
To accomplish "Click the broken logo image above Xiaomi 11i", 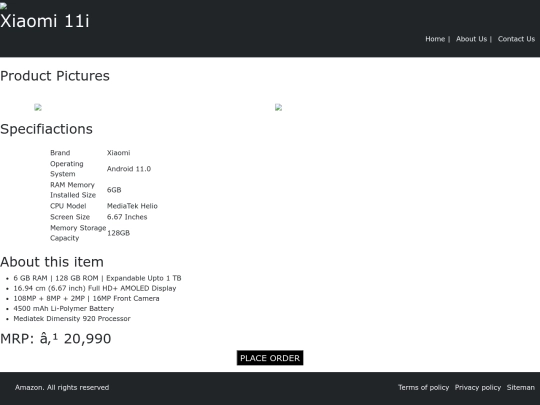I will pos(3,6).
